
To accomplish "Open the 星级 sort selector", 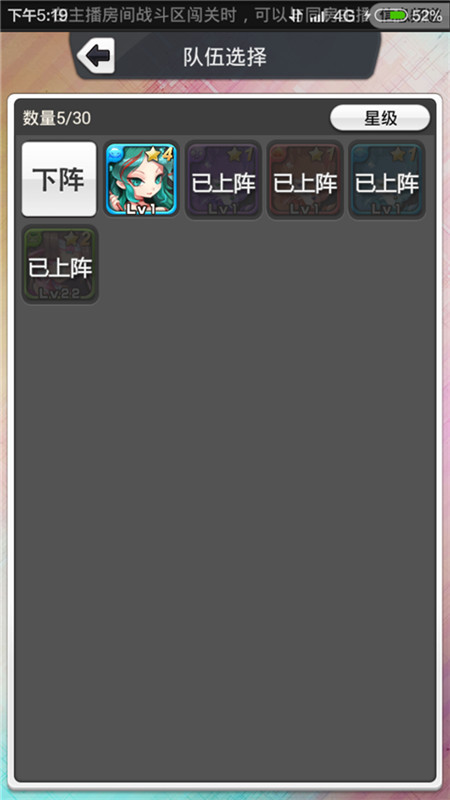I will (380, 118).
